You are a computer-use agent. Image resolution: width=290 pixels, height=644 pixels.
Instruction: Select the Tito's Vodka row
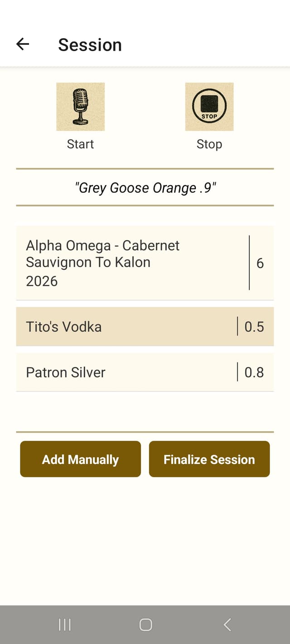point(145,327)
